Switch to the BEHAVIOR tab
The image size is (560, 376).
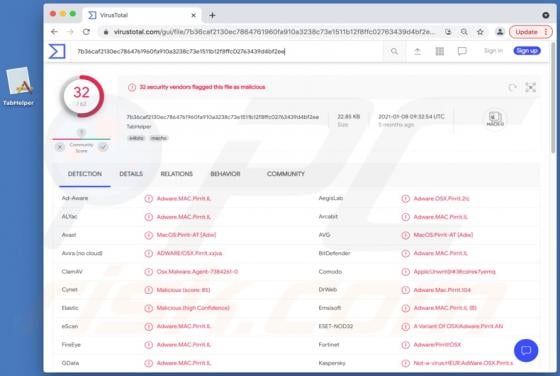[225, 174]
